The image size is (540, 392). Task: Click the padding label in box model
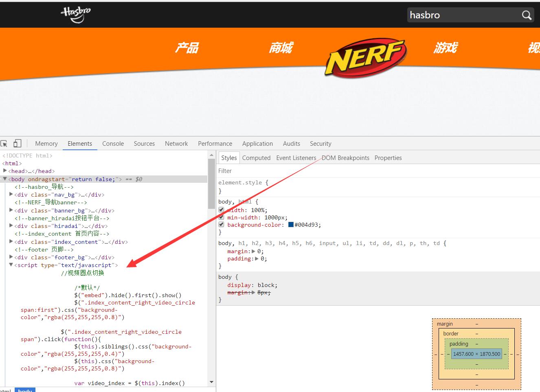(x=459, y=344)
